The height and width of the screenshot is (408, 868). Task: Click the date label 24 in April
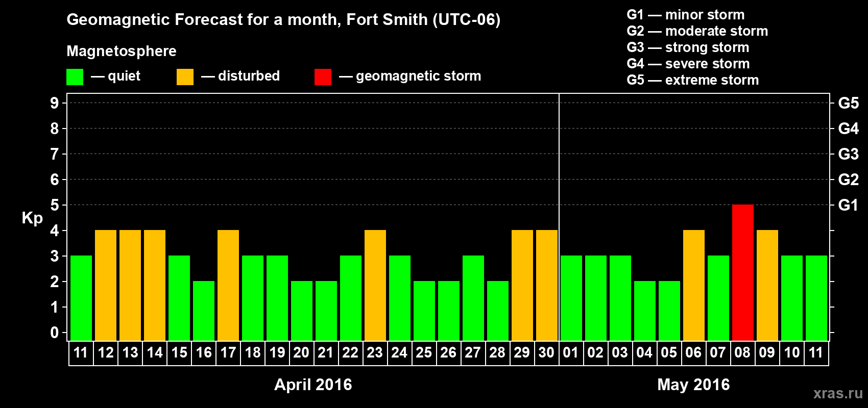[x=399, y=353]
